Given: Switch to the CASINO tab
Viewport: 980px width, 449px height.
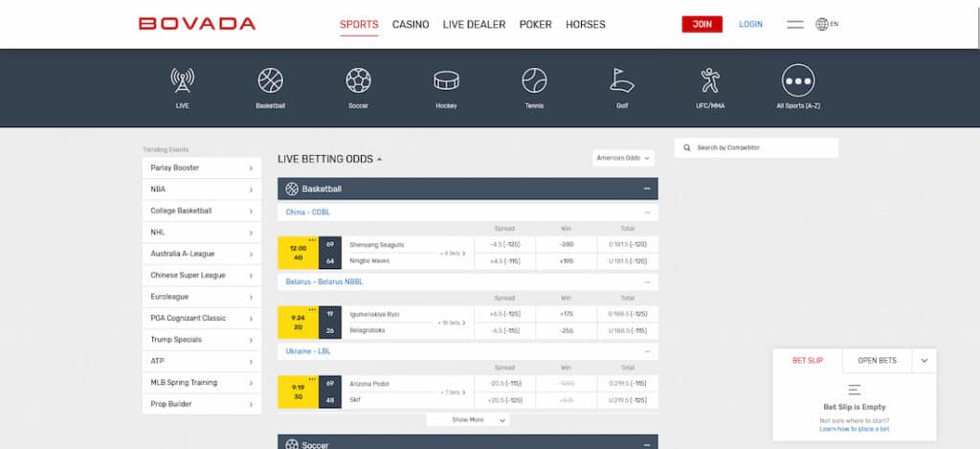Looking at the screenshot, I should click(411, 24).
